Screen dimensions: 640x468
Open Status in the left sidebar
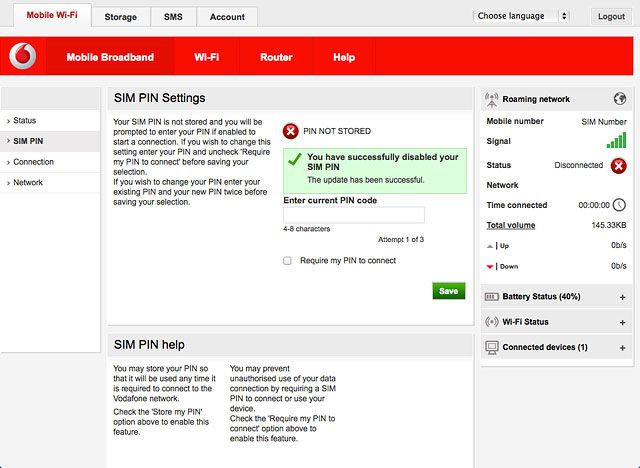[x=50, y=121]
